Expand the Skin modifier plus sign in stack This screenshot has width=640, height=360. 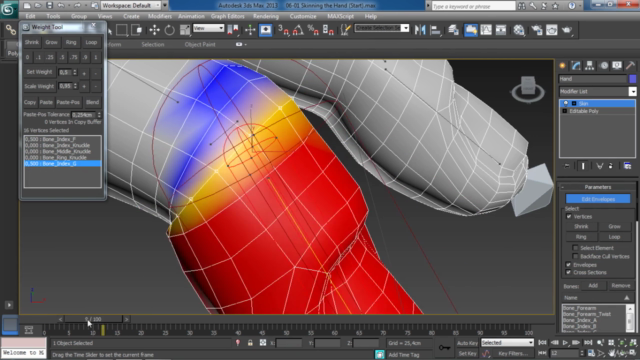(x=574, y=104)
